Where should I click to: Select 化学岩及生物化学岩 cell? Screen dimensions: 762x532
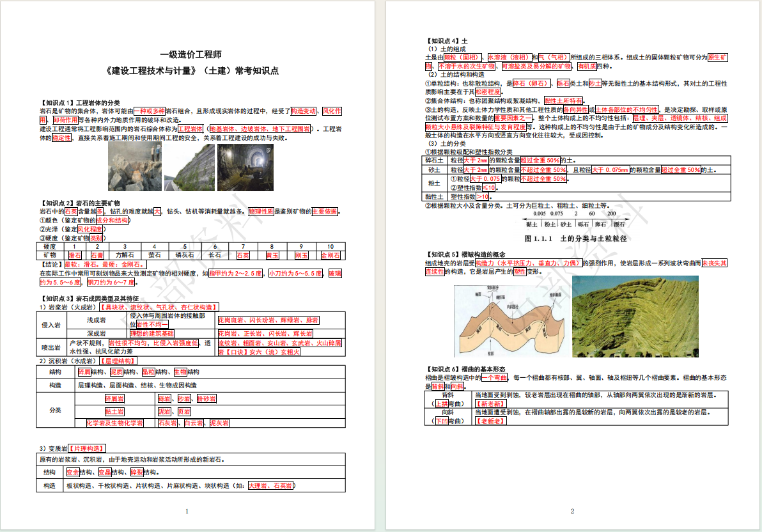115,423
